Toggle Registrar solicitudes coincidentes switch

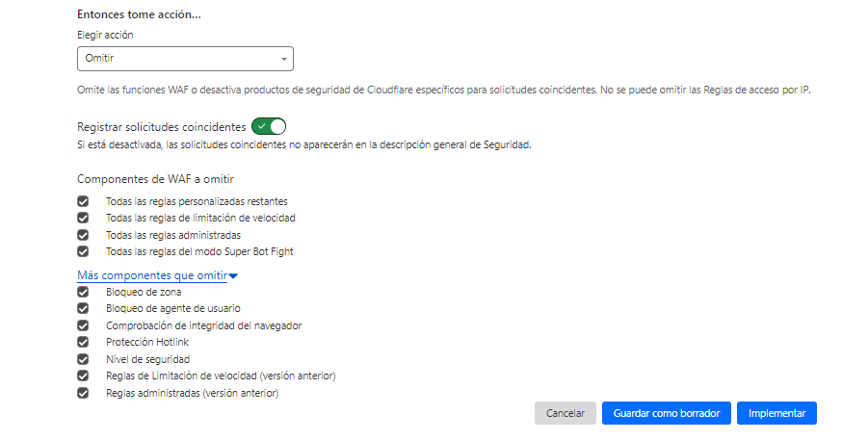pos(269,126)
